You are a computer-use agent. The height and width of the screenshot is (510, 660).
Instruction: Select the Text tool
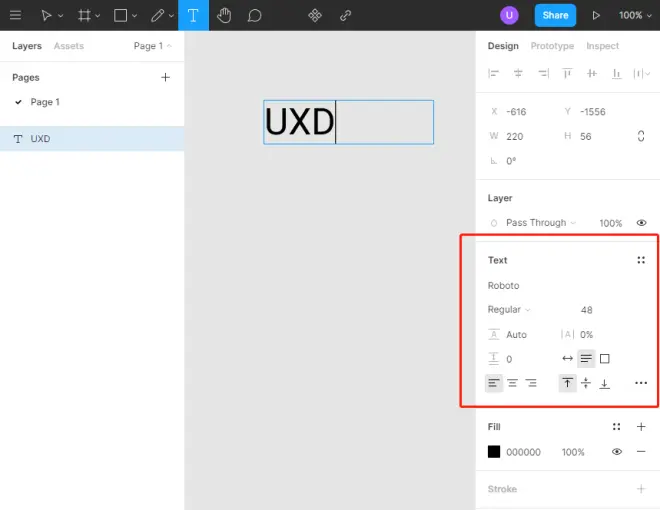click(193, 16)
